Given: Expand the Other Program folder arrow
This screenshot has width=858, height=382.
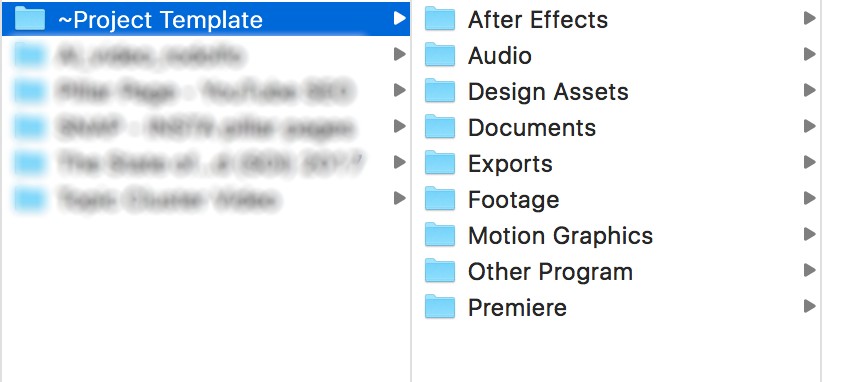Looking at the screenshot, I should (809, 270).
